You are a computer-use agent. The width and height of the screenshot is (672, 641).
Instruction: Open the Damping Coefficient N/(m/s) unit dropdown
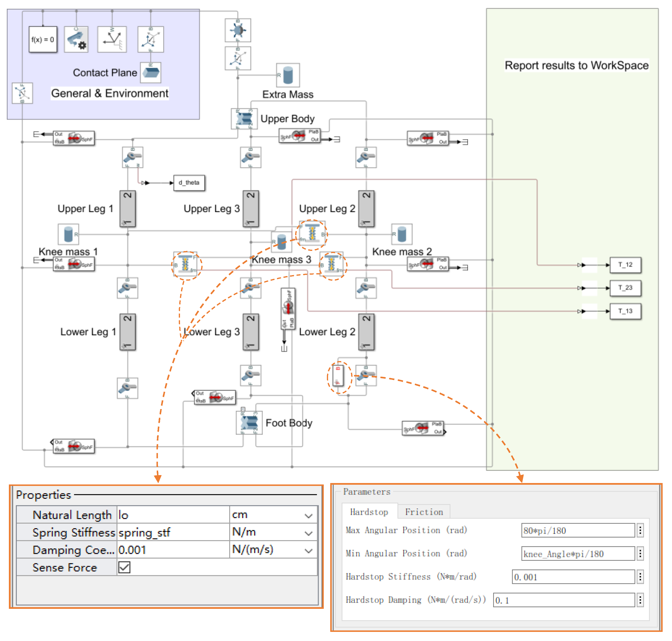point(308,550)
